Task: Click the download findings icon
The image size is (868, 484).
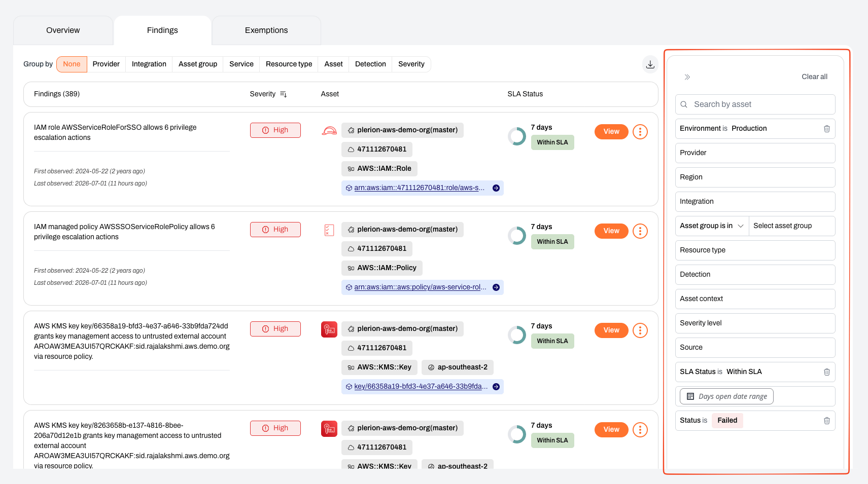Action: pyautogui.click(x=650, y=64)
